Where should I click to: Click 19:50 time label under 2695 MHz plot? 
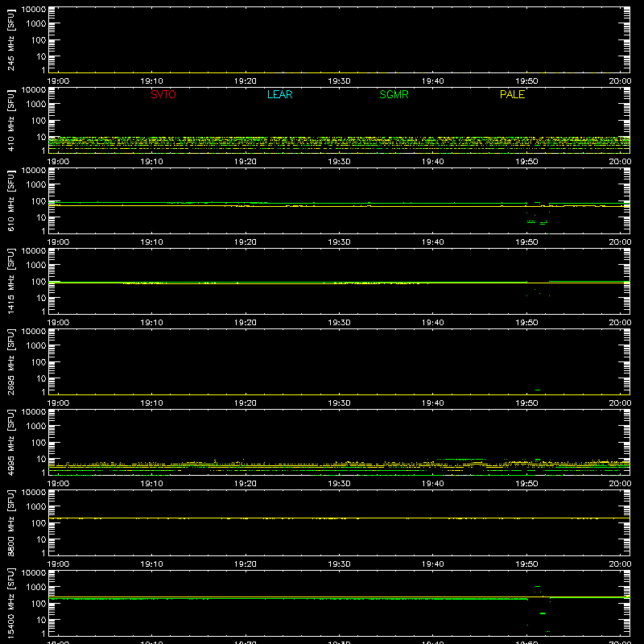[526, 403]
